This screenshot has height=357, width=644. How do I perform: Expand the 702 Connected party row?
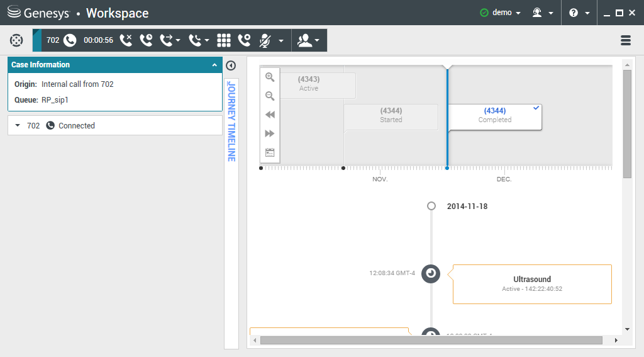tap(18, 126)
